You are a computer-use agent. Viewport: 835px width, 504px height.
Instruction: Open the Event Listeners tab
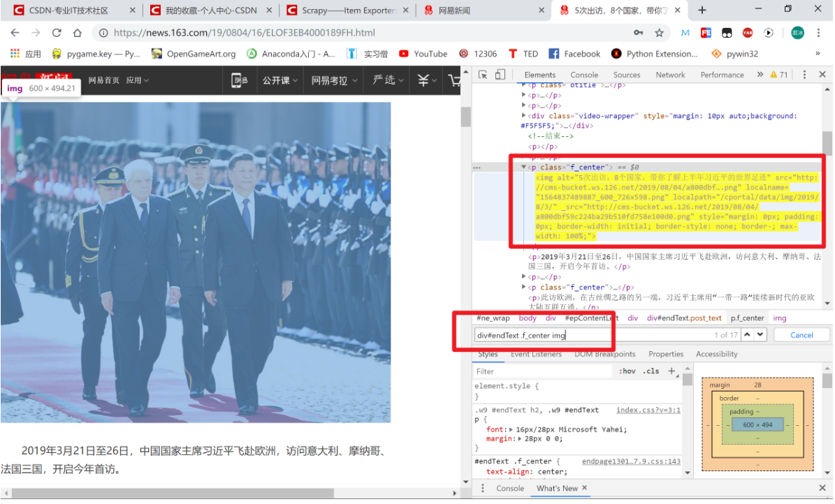pos(536,355)
